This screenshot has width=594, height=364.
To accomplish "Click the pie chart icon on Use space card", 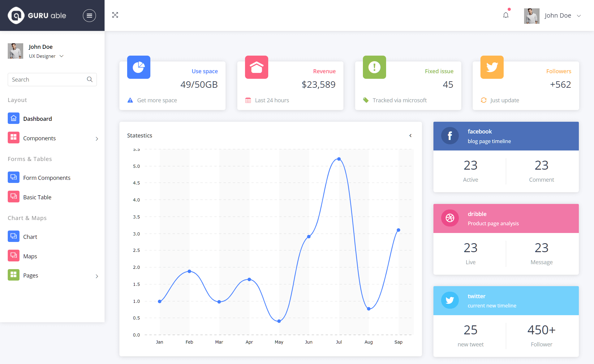I will tap(139, 67).
